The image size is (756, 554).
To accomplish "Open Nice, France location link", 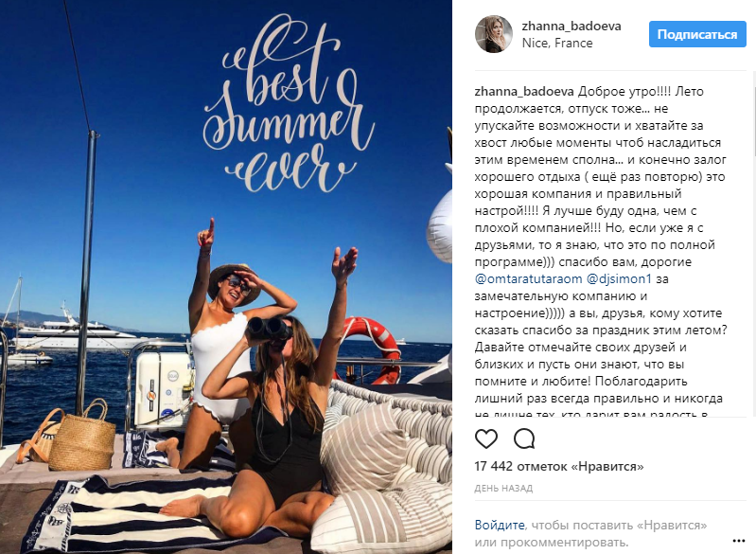I will pyautogui.click(x=557, y=43).
